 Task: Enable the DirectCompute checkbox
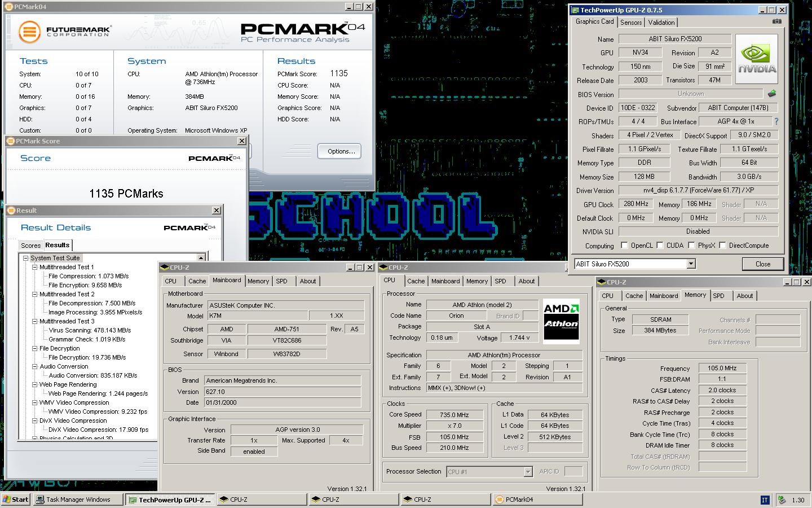coord(722,246)
